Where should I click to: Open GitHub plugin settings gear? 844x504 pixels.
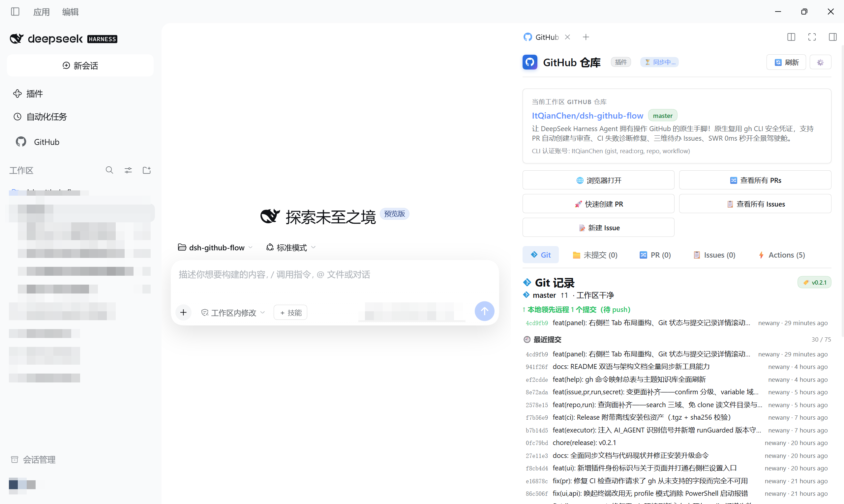pyautogui.click(x=820, y=62)
